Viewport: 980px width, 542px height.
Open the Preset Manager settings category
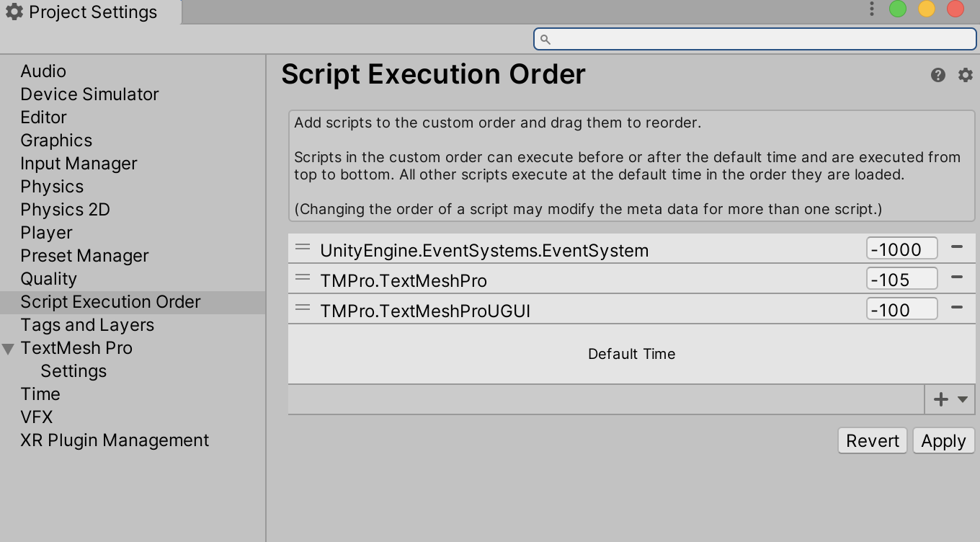(84, 256)
